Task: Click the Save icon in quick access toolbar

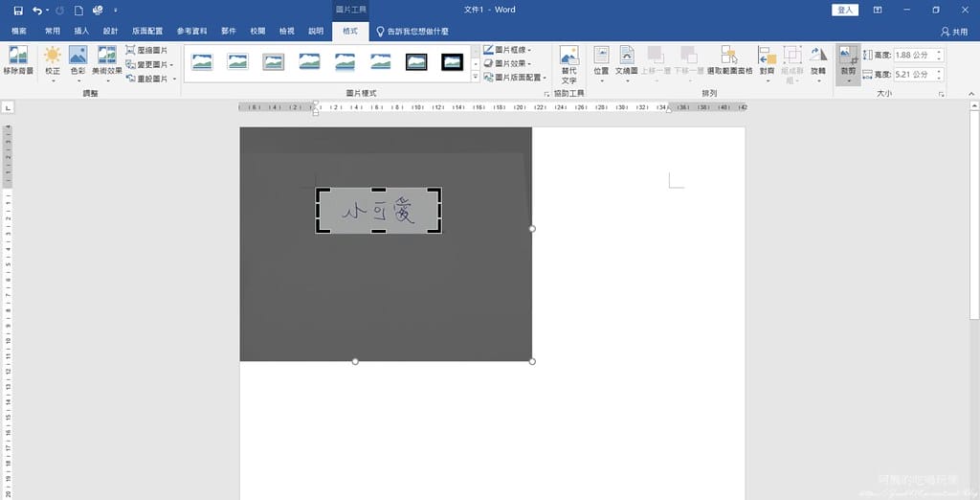Action: 18,10
